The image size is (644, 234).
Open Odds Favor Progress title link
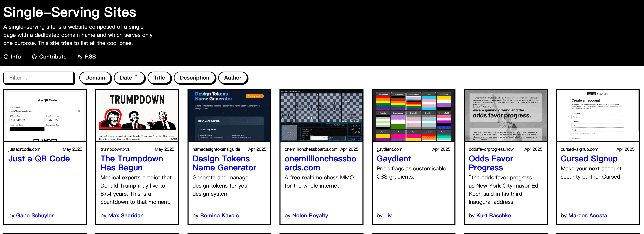tap(491, 163)
